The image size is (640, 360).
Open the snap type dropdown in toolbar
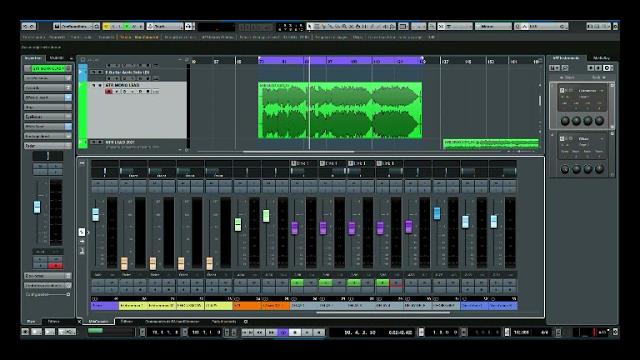tap(459, 26)
